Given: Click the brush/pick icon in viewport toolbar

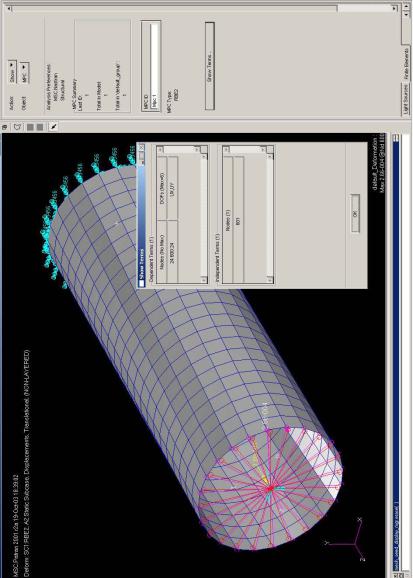Looking at the screenshot, I should (x=54, y=127).
